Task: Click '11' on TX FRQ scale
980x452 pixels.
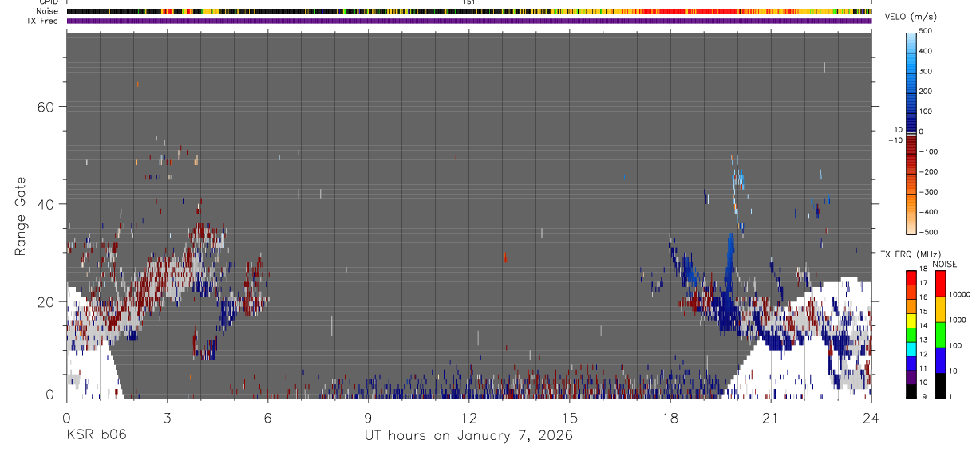Action: tap(923, 368)
